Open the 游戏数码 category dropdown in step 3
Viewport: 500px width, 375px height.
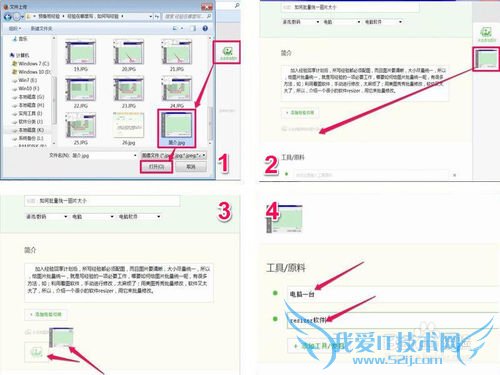coord(46,216)
